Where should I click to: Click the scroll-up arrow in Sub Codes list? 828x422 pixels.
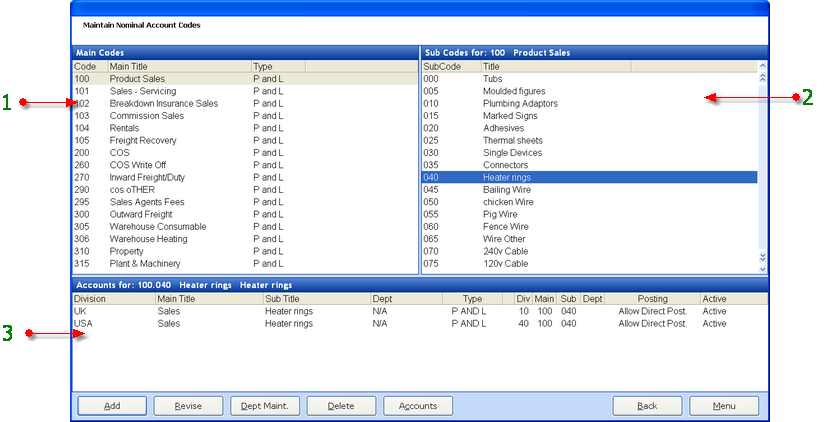[x=763, y=67]
